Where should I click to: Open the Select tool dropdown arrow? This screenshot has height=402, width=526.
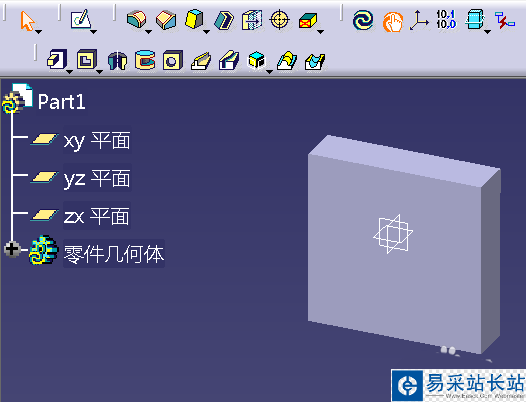pyautogui.click(x=39, y=32)
